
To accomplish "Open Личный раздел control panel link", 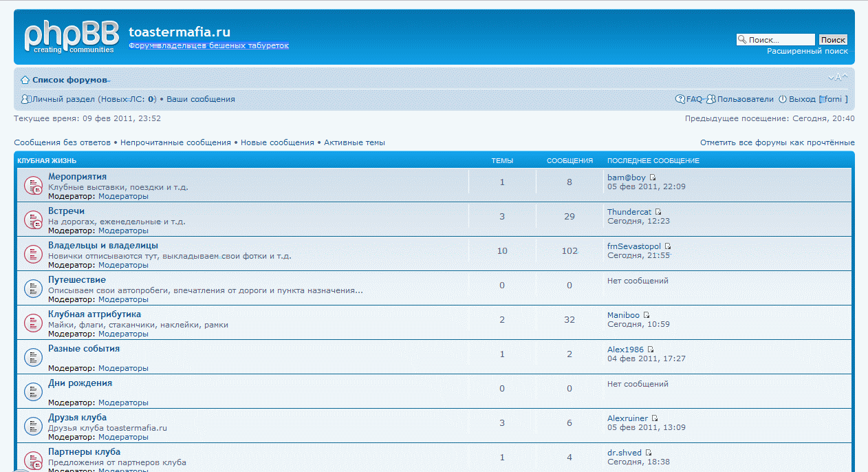I will point(63,99).
